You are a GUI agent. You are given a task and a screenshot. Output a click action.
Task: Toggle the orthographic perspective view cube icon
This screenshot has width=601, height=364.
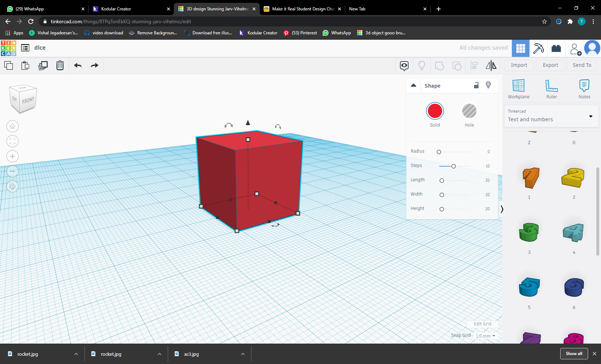point(13,186)
